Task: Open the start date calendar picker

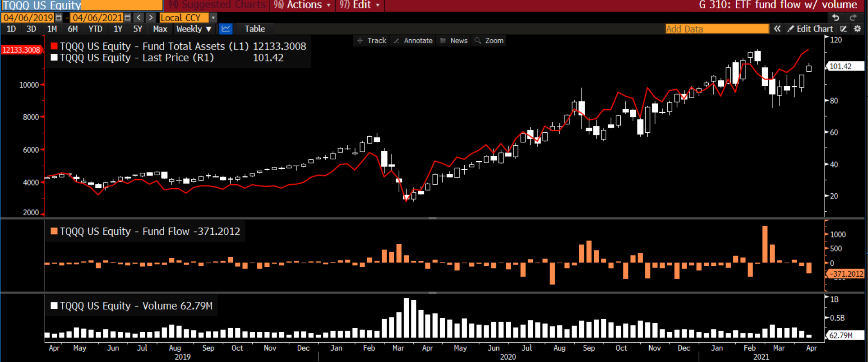Action: tap(59, 18)
